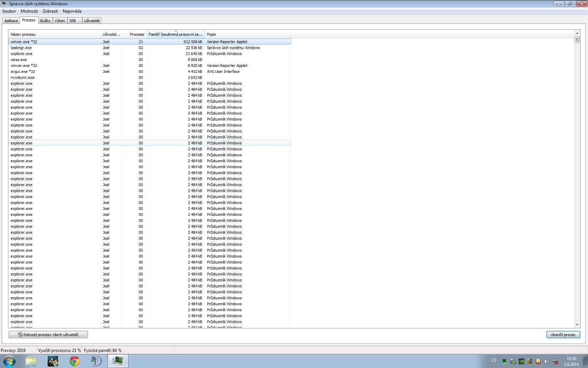588x368 pixels.
Task: Open Google Chrome from the taskbar
Action: point(75,361)
